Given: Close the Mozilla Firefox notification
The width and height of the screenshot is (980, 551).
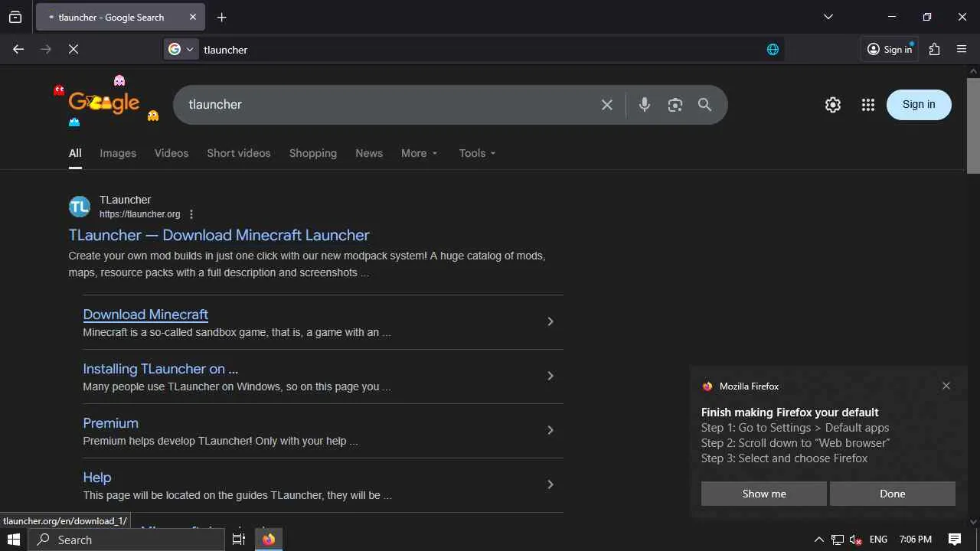Looking at the screenshot, I should pos(946,386).
